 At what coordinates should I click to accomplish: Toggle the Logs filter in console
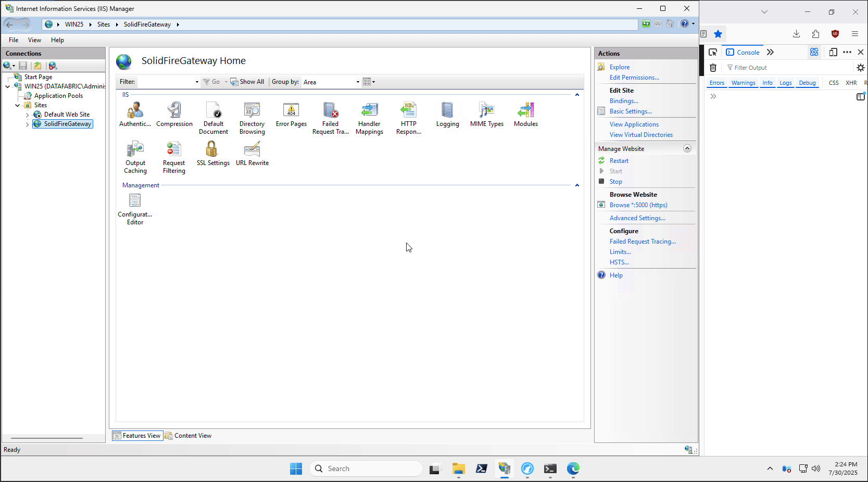tap(785, 83)
